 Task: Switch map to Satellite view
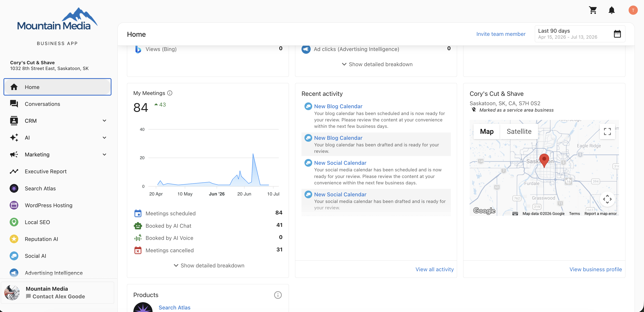(x=519, y=131)
